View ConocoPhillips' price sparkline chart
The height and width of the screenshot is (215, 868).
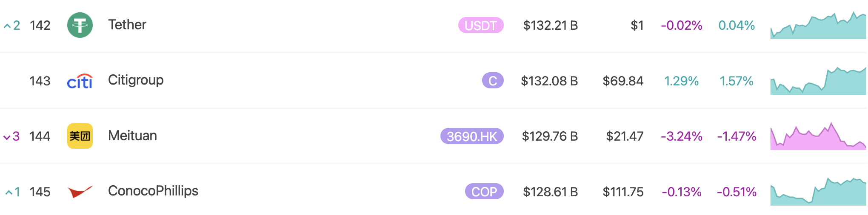click(818, 192)
